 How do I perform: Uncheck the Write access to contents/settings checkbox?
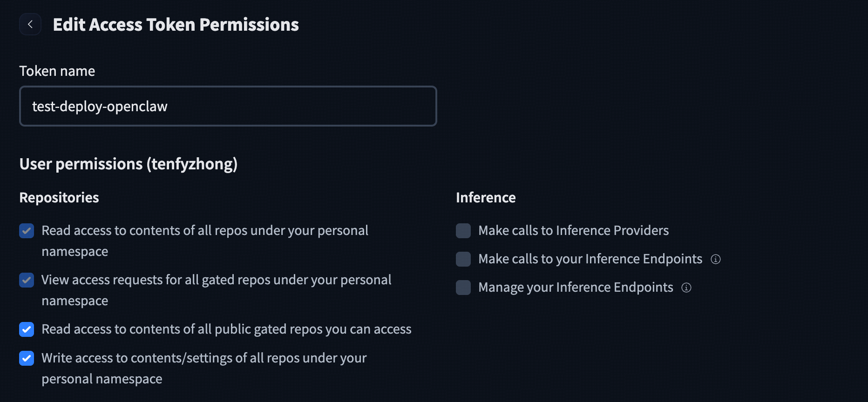coord(27,358)
